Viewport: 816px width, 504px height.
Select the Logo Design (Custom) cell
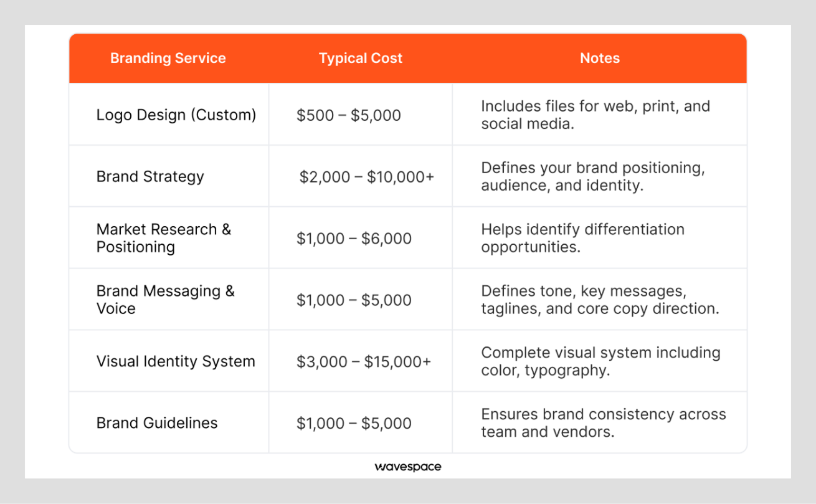point(176,115)
